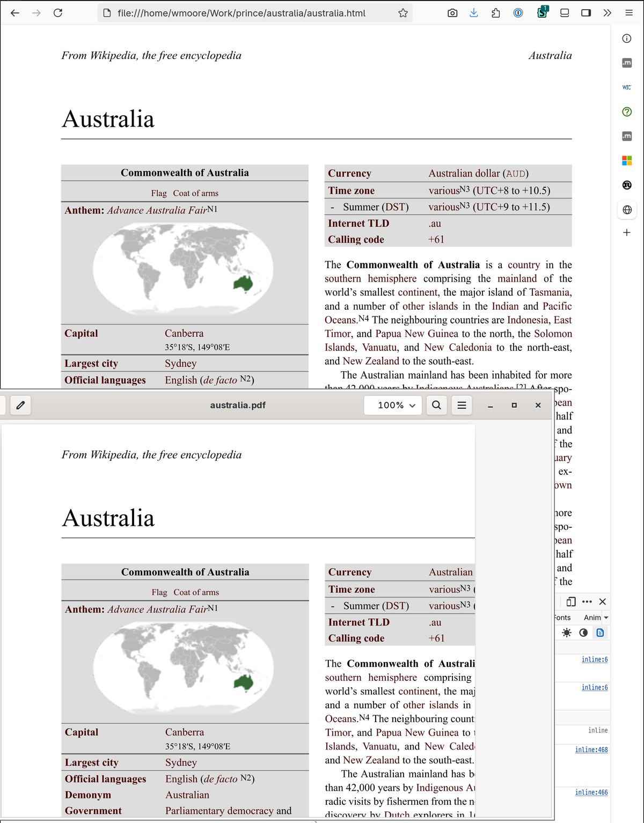Open the inline:466 source link

click(591, 792)
